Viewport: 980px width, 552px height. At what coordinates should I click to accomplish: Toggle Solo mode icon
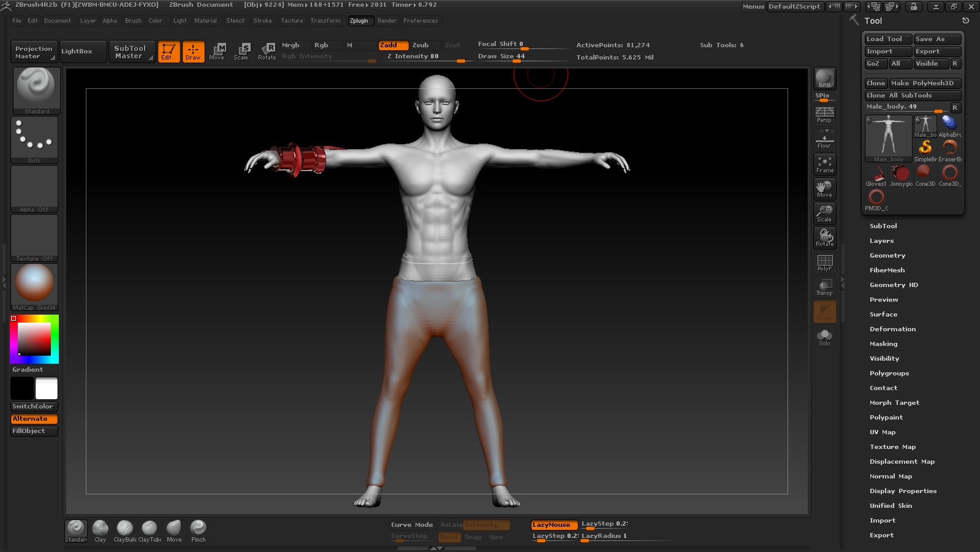(x=824, y=337)
